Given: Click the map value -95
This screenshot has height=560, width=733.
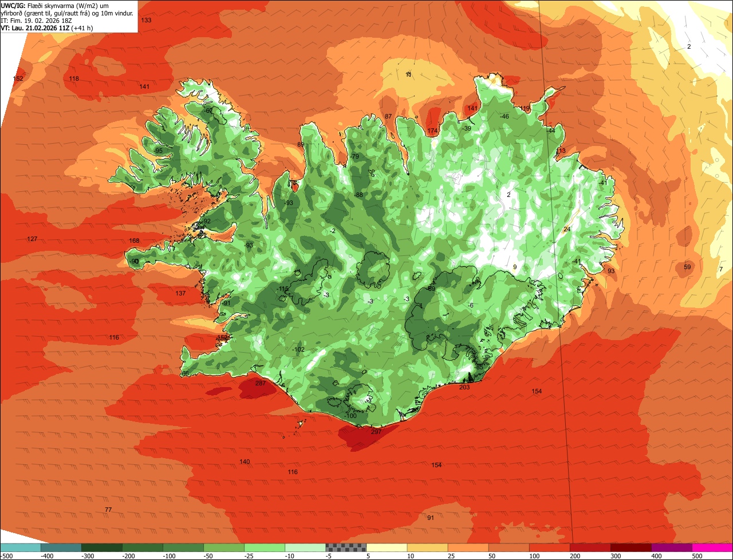Looking at the screenshot, I should coord(159,151).
